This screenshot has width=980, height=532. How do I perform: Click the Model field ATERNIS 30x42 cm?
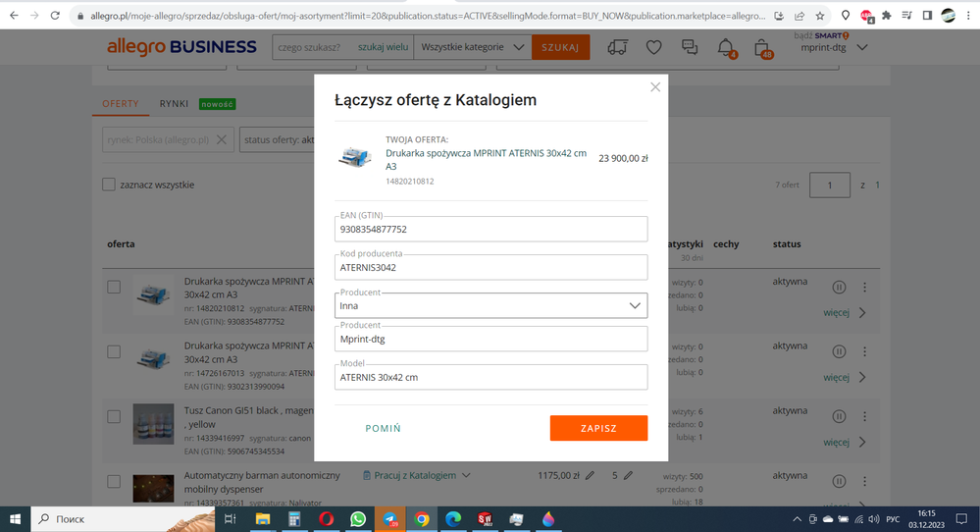click(x=490, y=377)
